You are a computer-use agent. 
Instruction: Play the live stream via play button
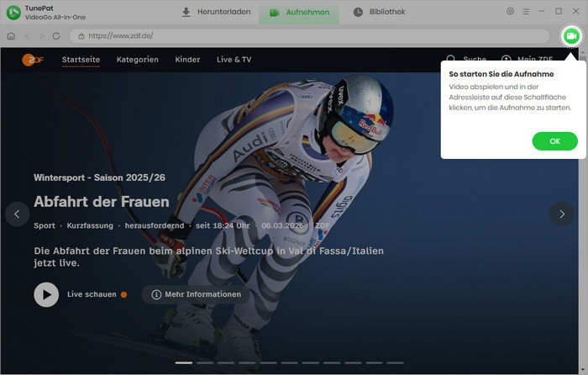pyautogui.click(x=46, y=294)
